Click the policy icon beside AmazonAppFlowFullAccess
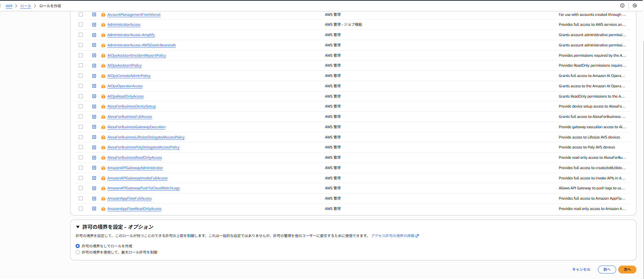644x279 pixels. click(103, 199)
